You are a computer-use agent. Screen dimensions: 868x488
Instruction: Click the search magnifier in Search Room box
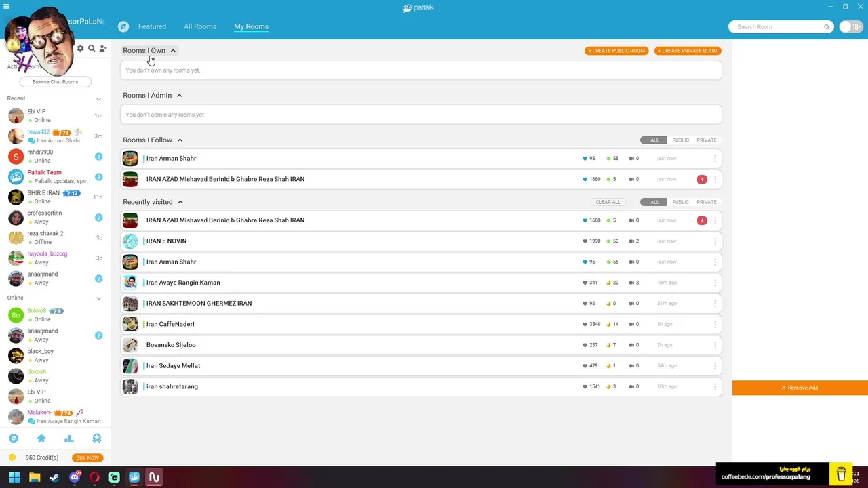pos(827,27)
